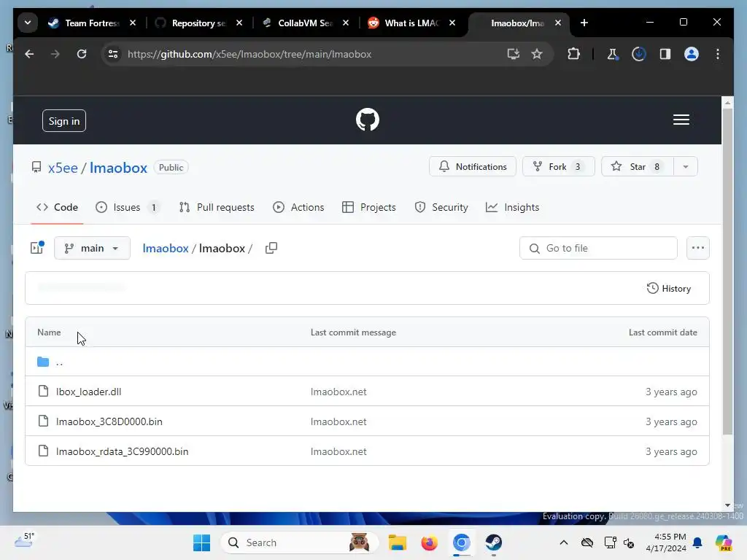Open the weather widget on the taskbar
The height and width of the screenshot is (560, 747).
point(24,540)
